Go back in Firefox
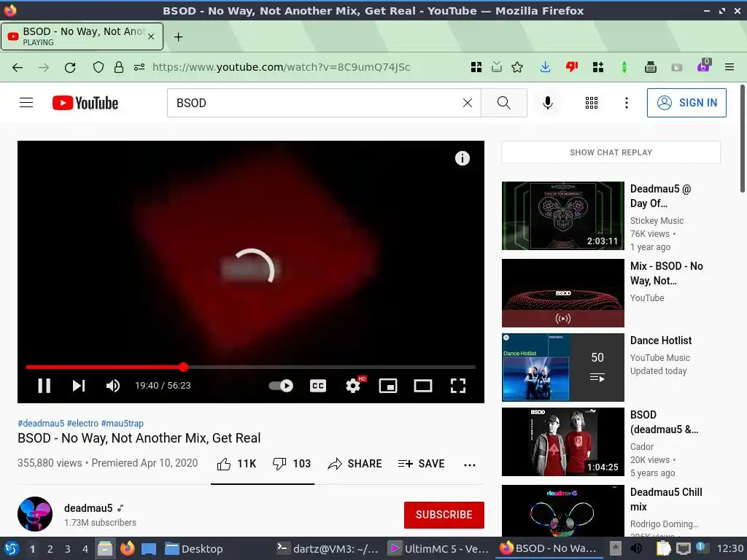The width and height of the screenshot is (747, 560). 18,67
